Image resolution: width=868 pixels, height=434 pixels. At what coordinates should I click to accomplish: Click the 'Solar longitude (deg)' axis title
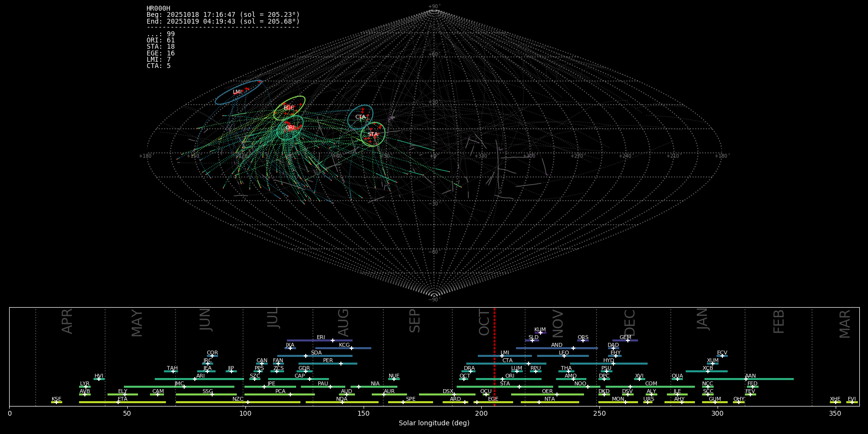tap(434, 423)
